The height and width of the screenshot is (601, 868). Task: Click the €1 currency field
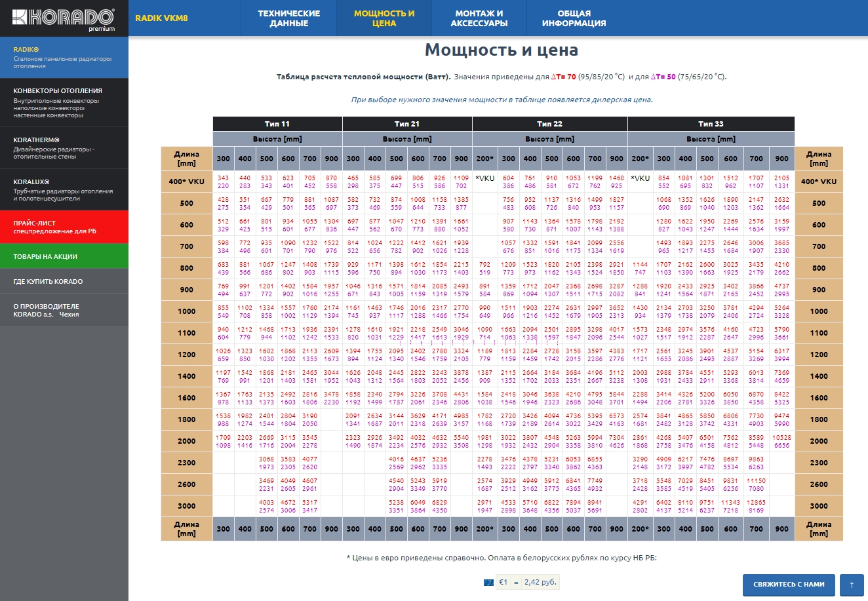(x=503, y=582)
